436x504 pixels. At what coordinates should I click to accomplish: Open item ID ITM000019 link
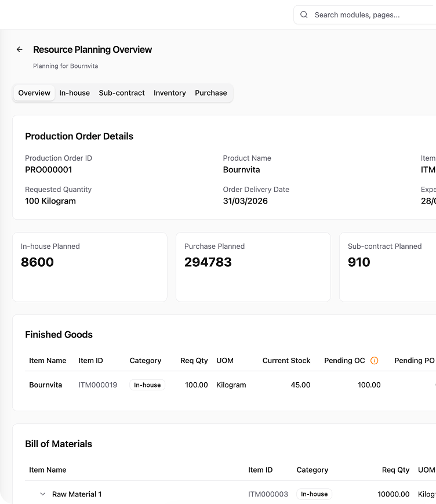coord(97,385)
